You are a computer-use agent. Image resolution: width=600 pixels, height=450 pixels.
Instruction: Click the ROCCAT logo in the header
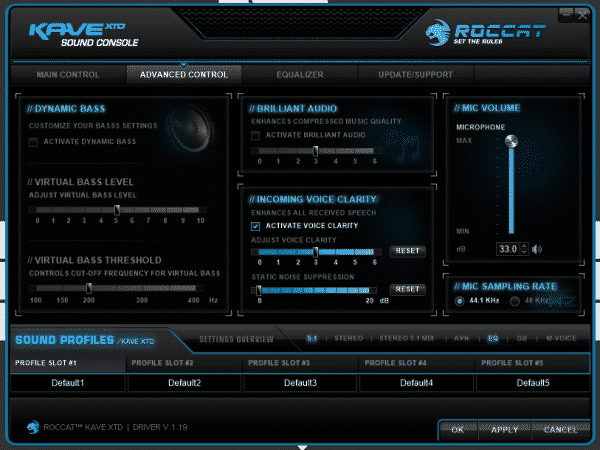pyautogui.click(x=485, y=33)
